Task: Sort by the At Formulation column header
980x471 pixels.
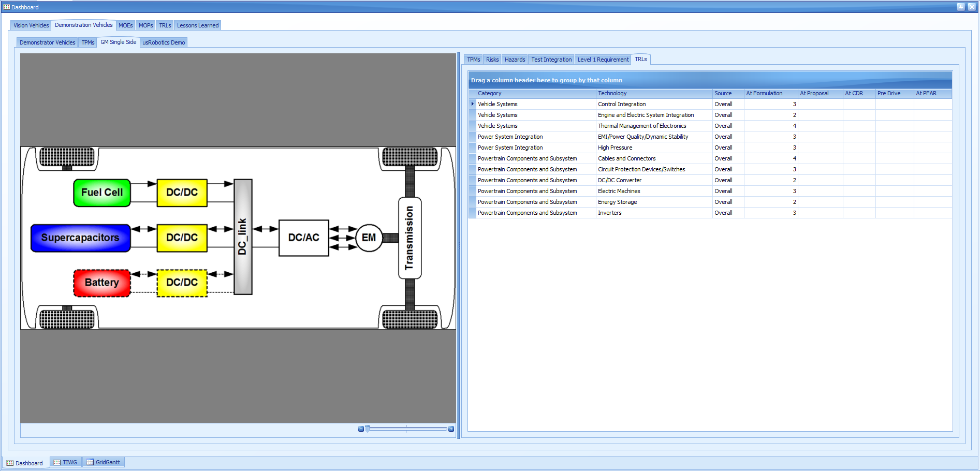Action: [x=771, y=94]
